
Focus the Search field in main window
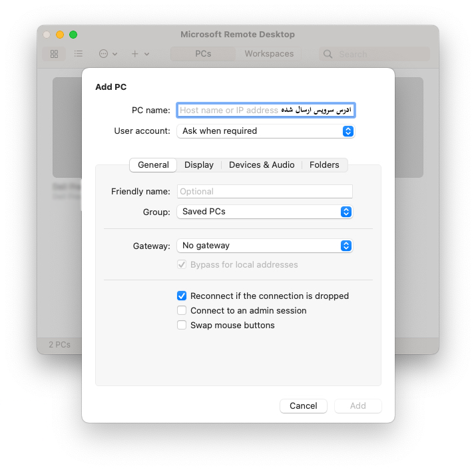coord(374,55)
